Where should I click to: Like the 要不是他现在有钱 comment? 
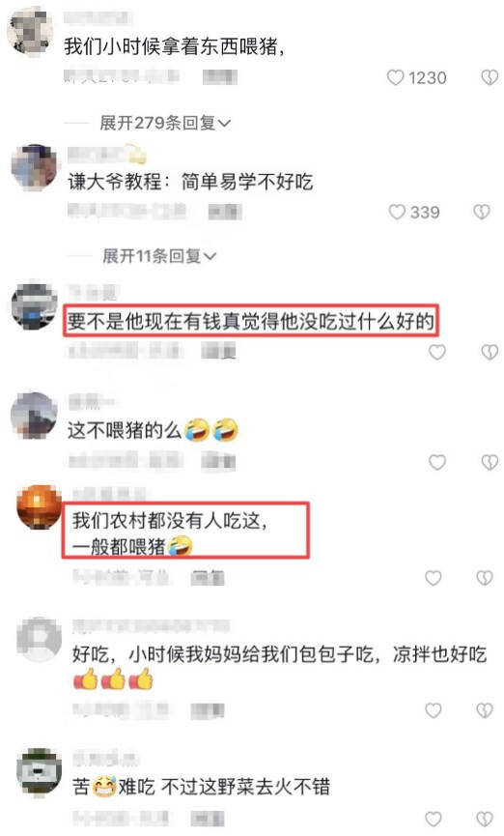(437, 352)
